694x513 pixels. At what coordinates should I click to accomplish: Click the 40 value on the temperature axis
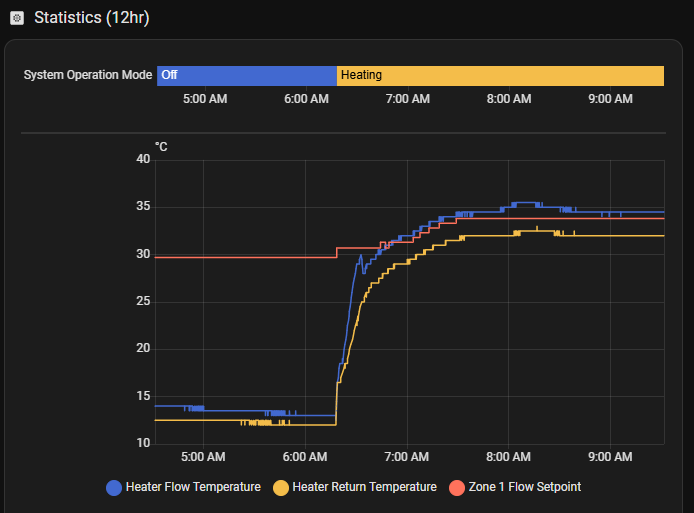click(143, 160)
